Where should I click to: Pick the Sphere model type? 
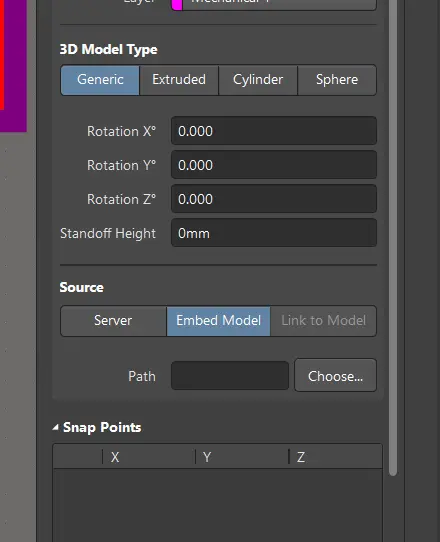tap(337, 80)
